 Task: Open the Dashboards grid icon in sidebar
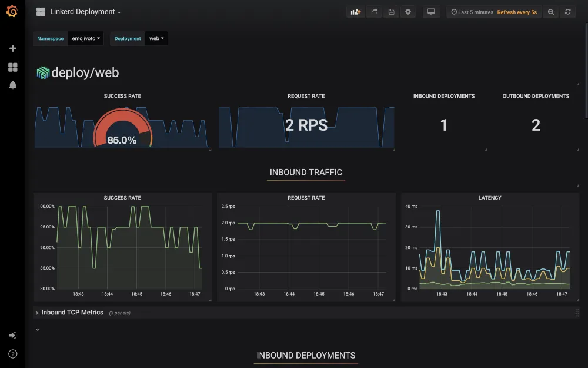tap(13, 67)
